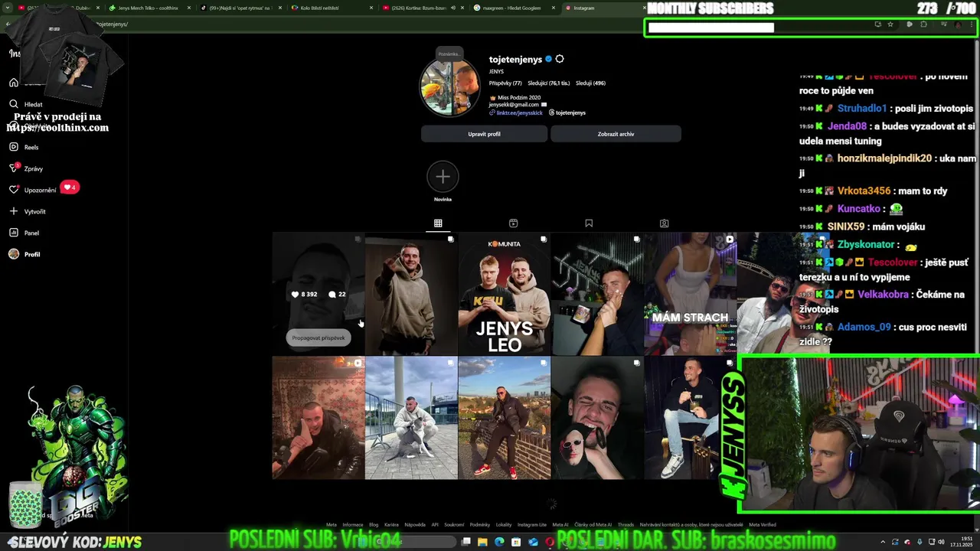The width and height of the screenshot is (980, 551).
Task: Click the Upravit profil button
Action: click(x=484, y=134)
